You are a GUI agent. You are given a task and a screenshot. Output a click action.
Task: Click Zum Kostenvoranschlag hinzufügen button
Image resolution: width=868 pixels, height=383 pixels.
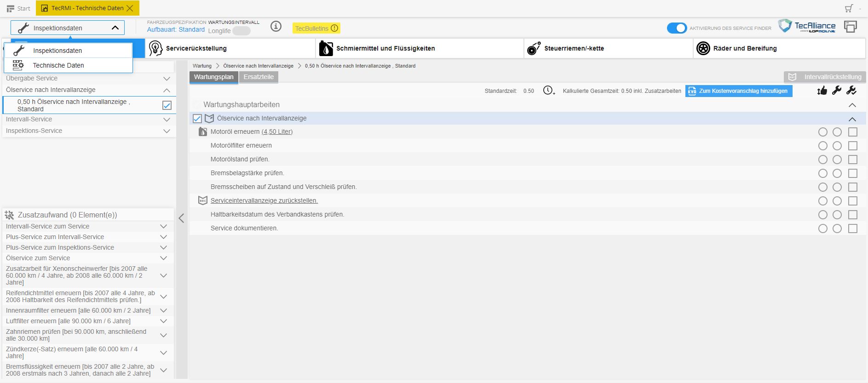pyautogui.click(x=739, y=91)
